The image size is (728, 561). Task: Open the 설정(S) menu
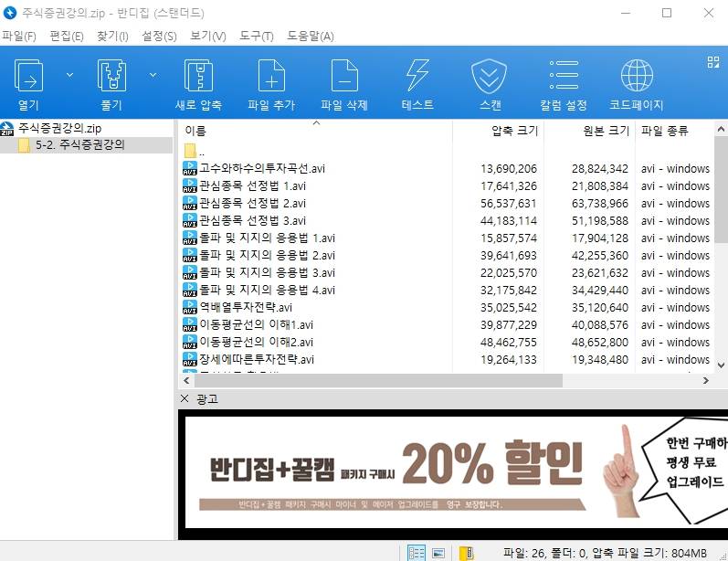[159, 36]
